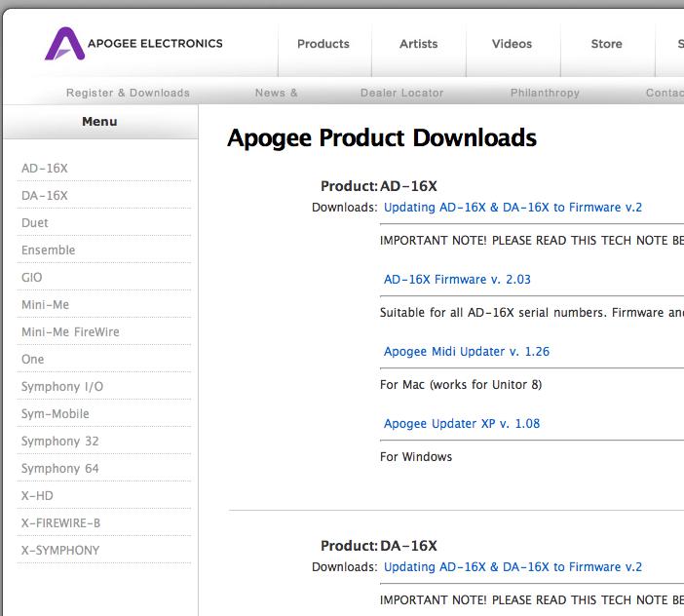The image size is (684, 616).
Task: Choose Ensemble from the sidebar menu
Action: pyautogui.click(x=48, y=250)
